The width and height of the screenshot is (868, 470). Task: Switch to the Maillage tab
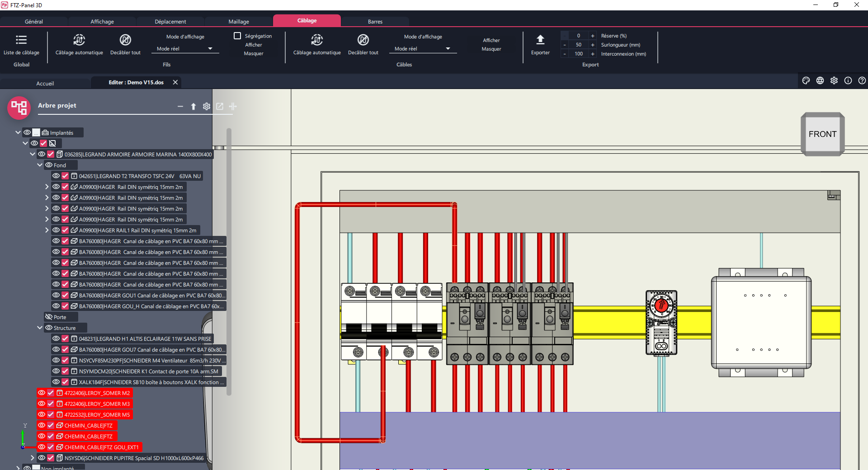(x=239, y=21)
